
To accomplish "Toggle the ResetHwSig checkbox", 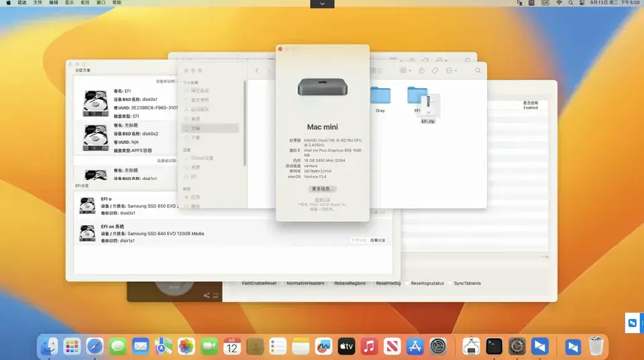I will click(x=372, y=283).
